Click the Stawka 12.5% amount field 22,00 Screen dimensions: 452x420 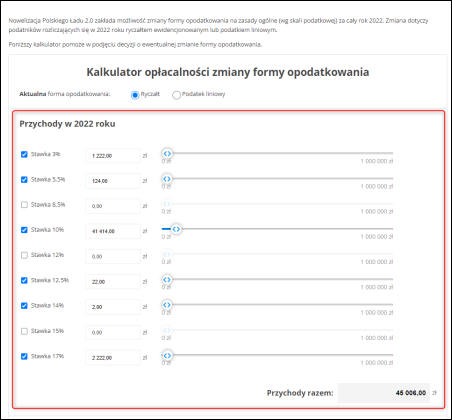(113, 282)
